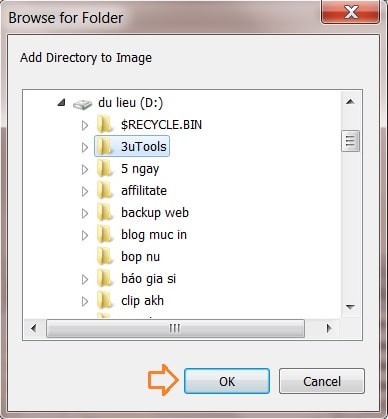Click the horizontal scrollbar thumb
The width and height of the screenshot is (388, 419).
(175, 329)
